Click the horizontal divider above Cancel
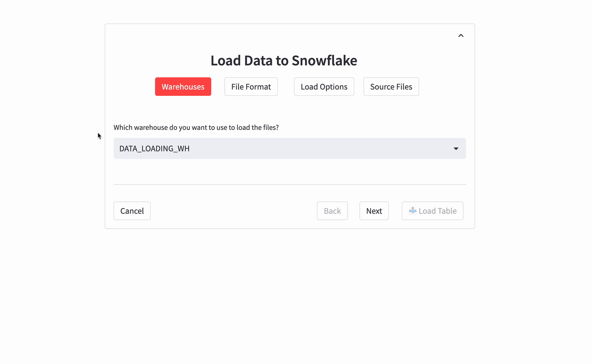 [289, 185]
